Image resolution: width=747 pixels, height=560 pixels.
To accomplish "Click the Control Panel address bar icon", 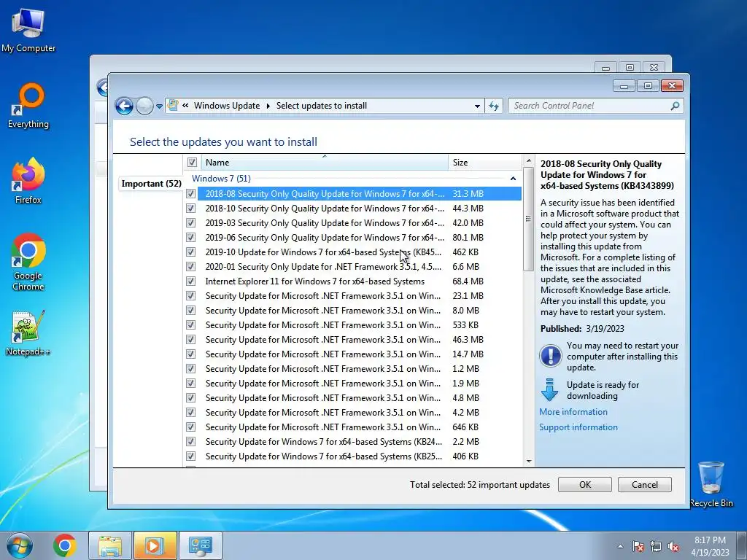I will 173,105.
